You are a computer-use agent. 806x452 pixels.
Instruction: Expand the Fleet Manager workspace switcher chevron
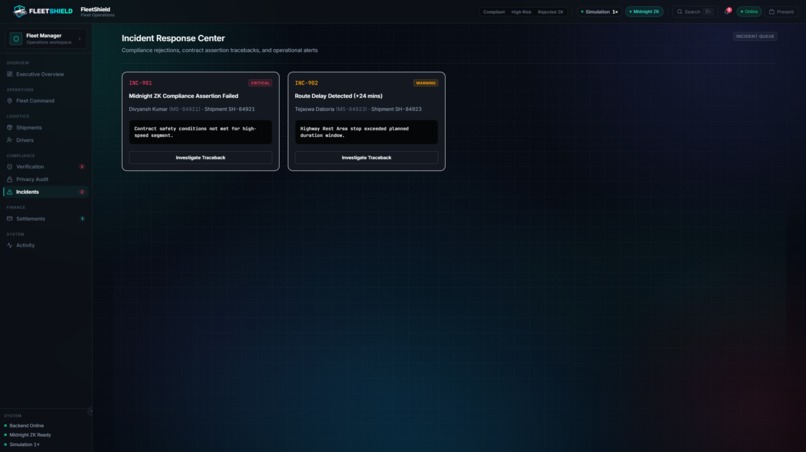coord(80,39)
